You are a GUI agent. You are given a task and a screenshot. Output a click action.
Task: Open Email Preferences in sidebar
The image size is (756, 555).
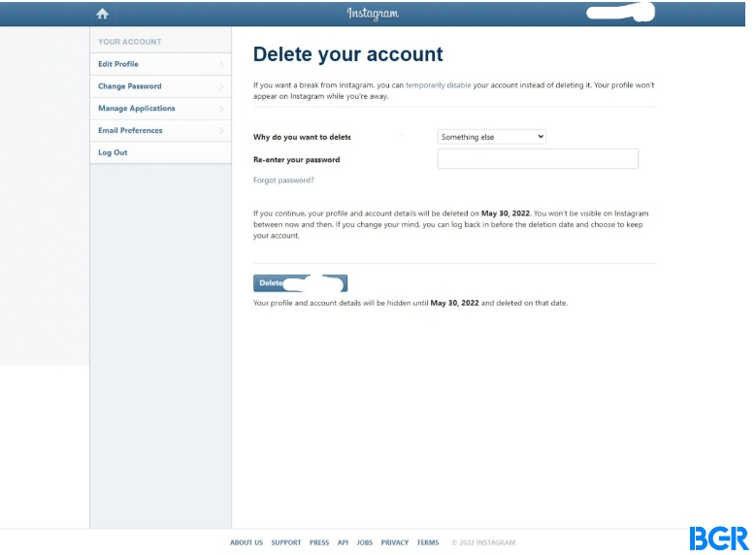tap(160, 131)
